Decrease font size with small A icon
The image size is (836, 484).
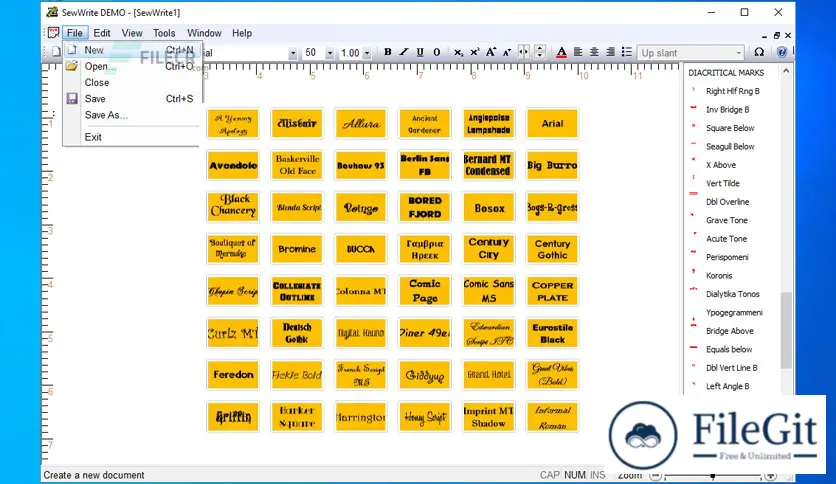click(x=507, y=52)
